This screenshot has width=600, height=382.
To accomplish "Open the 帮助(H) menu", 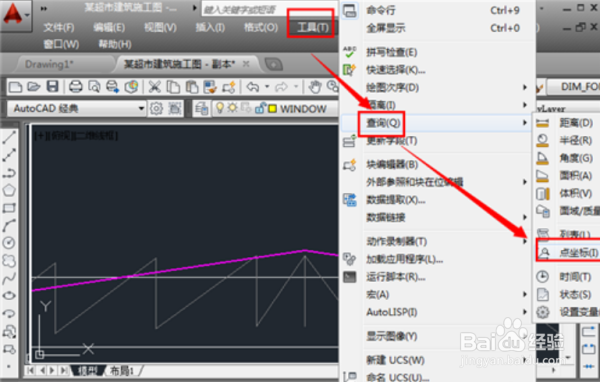I will [115, 44].
